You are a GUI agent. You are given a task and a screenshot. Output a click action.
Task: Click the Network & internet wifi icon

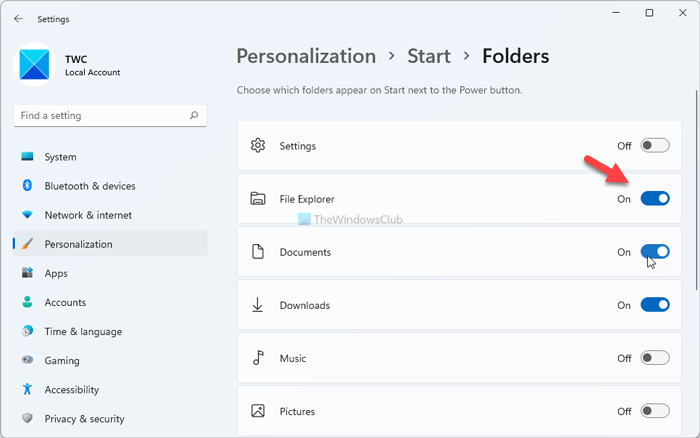27,215
